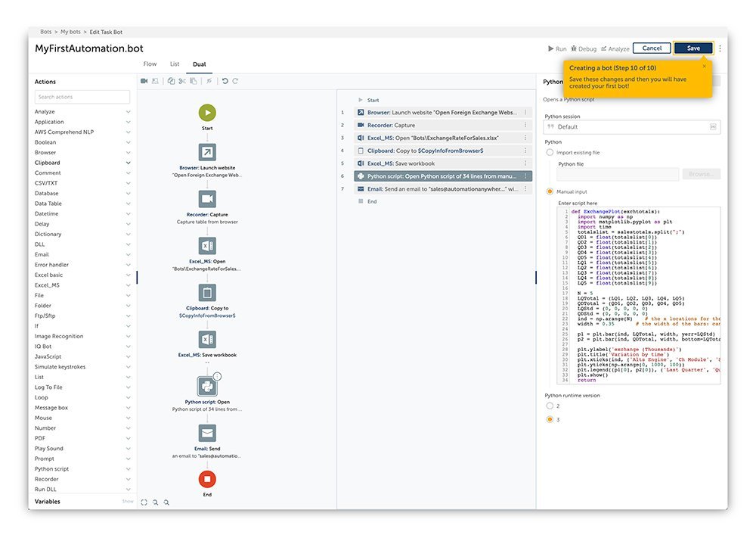Screen dimensions: 756x538
Task: Select the Import existing file radio button
Action: 550,153
